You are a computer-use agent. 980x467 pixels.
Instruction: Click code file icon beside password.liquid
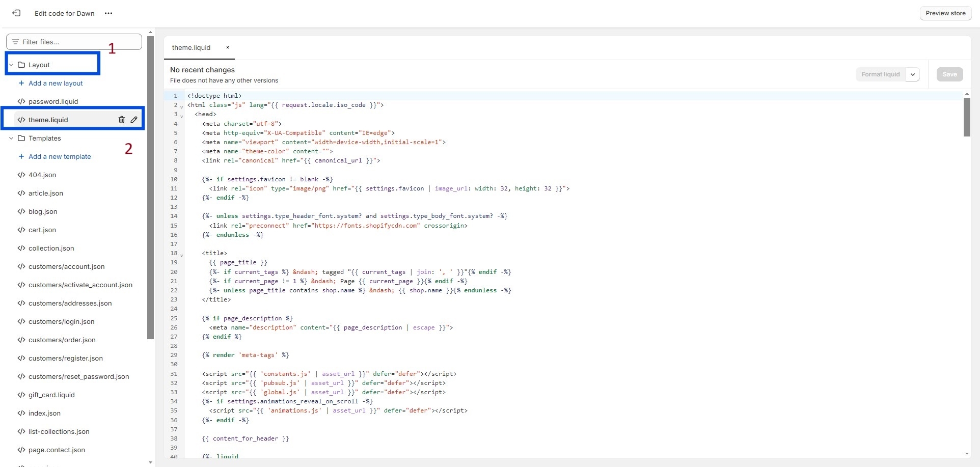coord(21,101)
